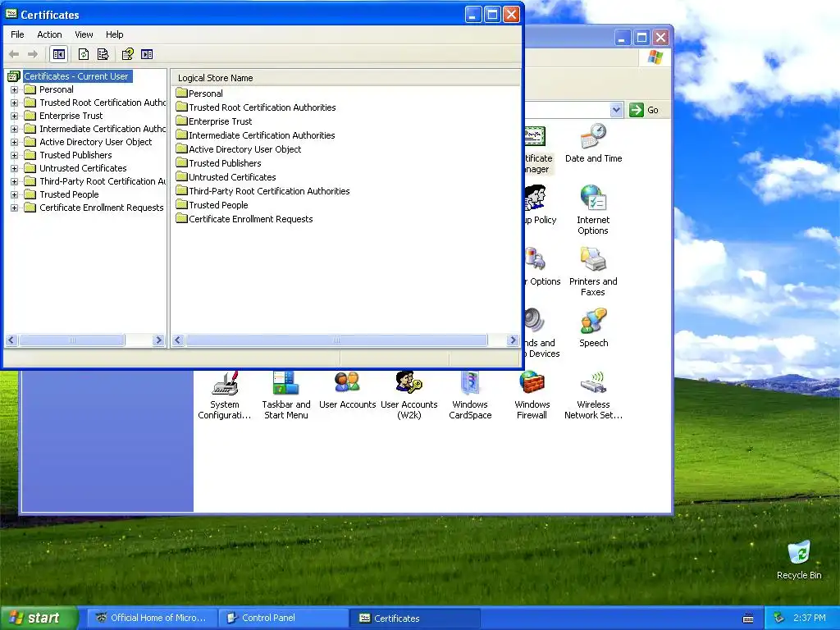The width and height of the screenshot is (840, 630).
Task: Open System Configuration icon in Control Panel
Action: [x=225, y=395]
